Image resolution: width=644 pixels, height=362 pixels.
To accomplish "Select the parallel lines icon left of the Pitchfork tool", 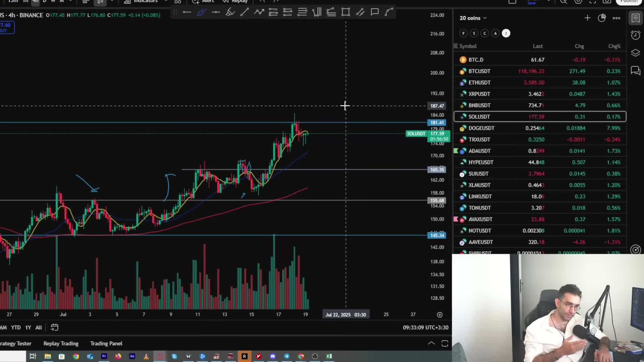I will click(302, 12).
